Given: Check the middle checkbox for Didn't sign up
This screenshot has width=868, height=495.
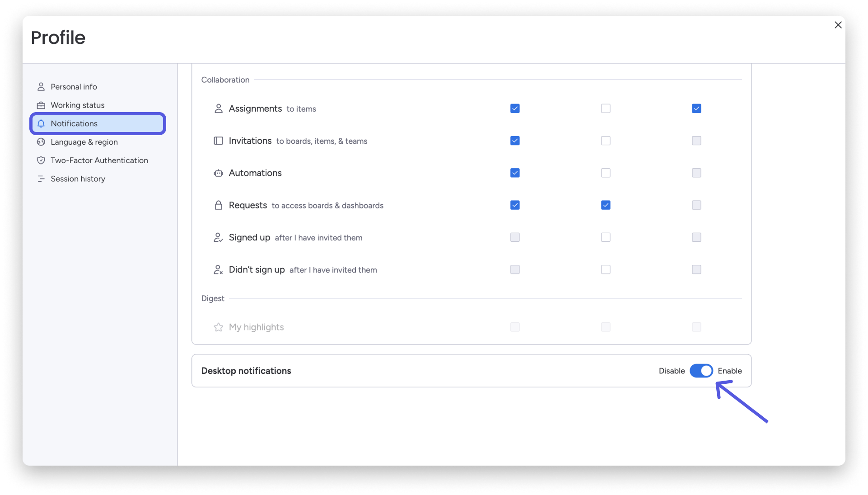Looking at the screenshot, I should tap(606, 269).
